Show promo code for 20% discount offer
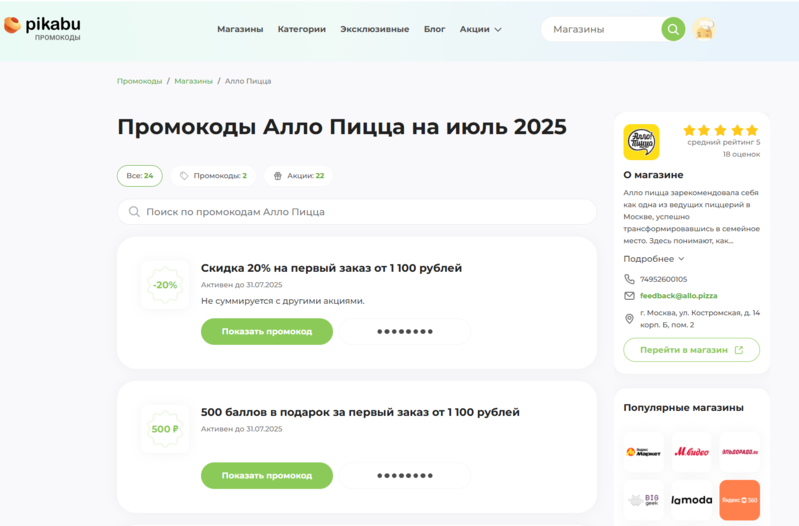Viewport: 799px width, 526px height. pos(267,331)
